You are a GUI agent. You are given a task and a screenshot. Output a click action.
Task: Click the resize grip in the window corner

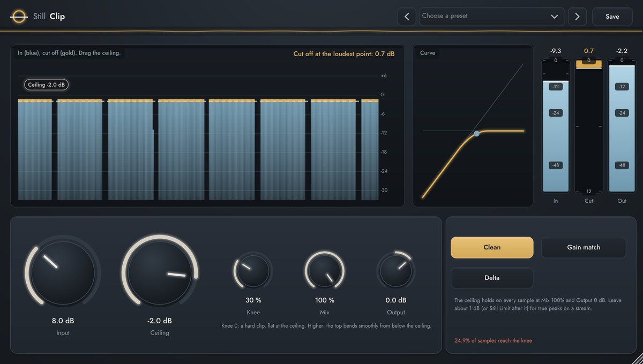(636, 357)
